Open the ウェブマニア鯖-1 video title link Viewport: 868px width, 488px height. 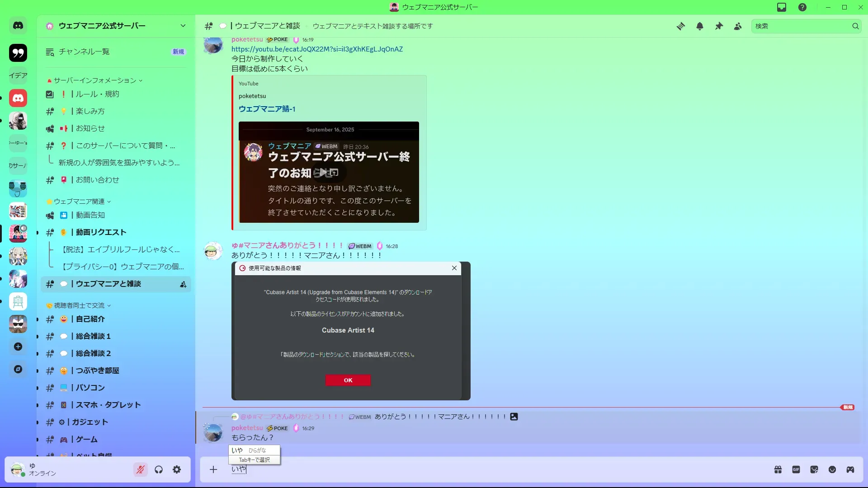tap(267, 109)
